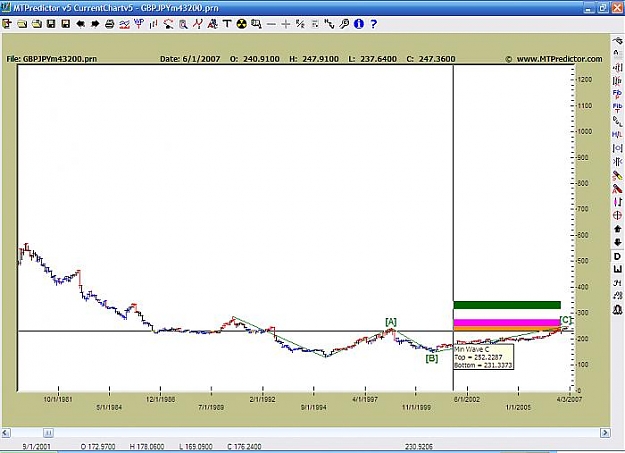Click the red crosshair circle sidebar icon

click(617, 215)
